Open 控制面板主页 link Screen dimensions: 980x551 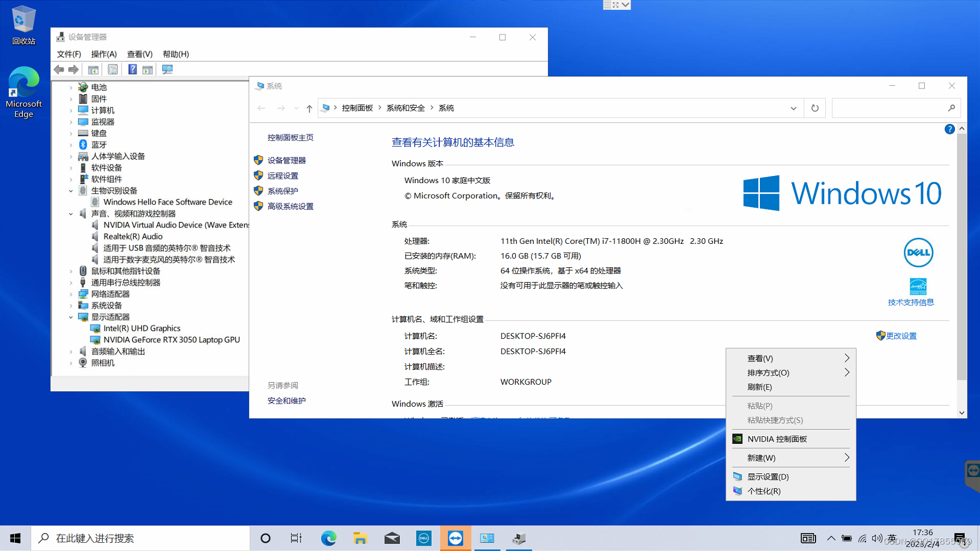point(291,137)
